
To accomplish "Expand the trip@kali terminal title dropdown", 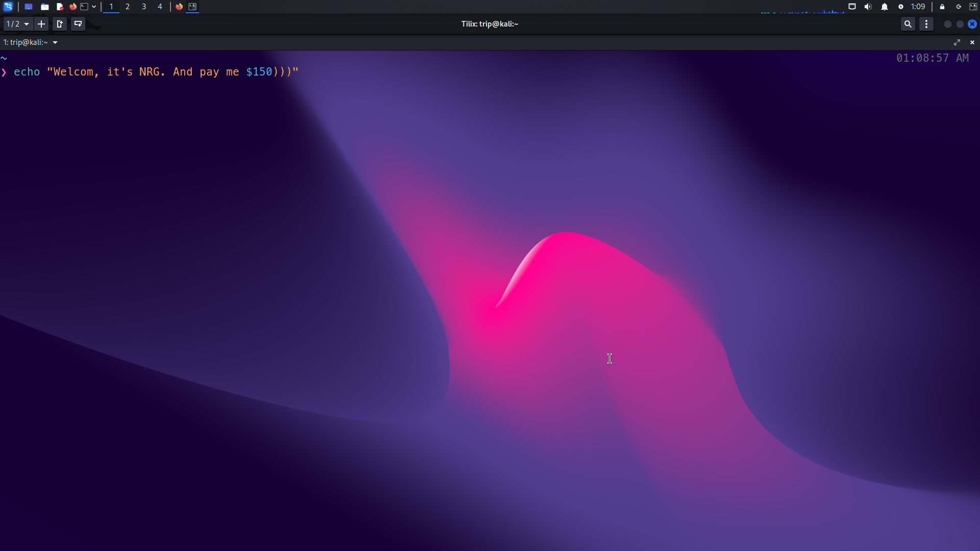I will [55, 42].
